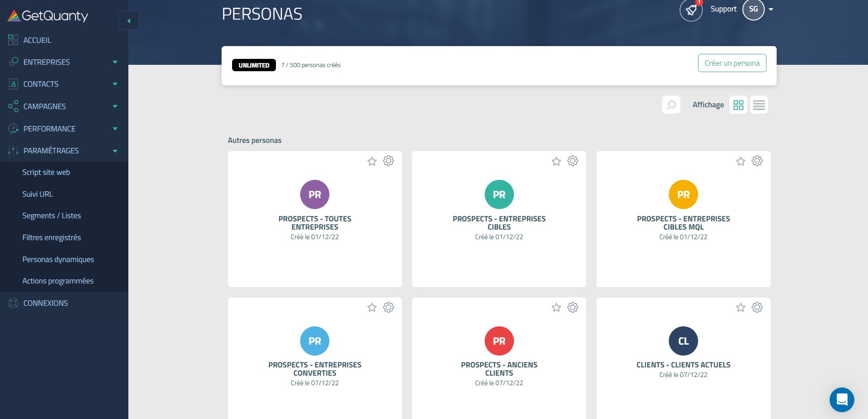Open settings gear for Prospects - Entreprises Converties

(388, 307)
